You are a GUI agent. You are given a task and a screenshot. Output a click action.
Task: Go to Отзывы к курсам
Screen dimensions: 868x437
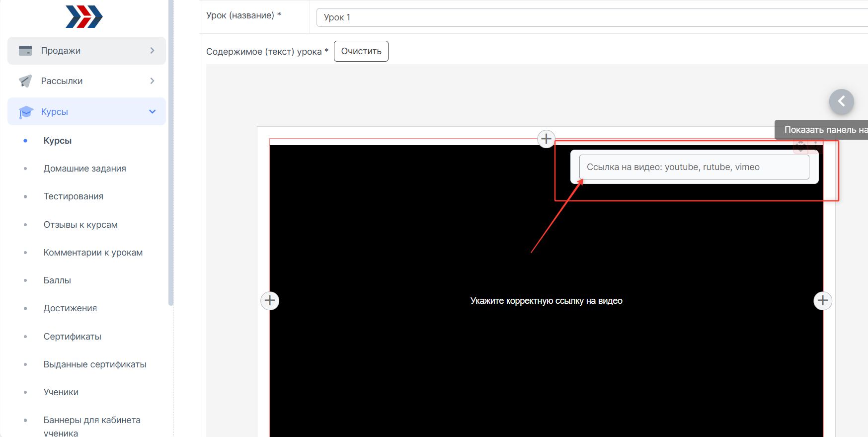[80, 225]
